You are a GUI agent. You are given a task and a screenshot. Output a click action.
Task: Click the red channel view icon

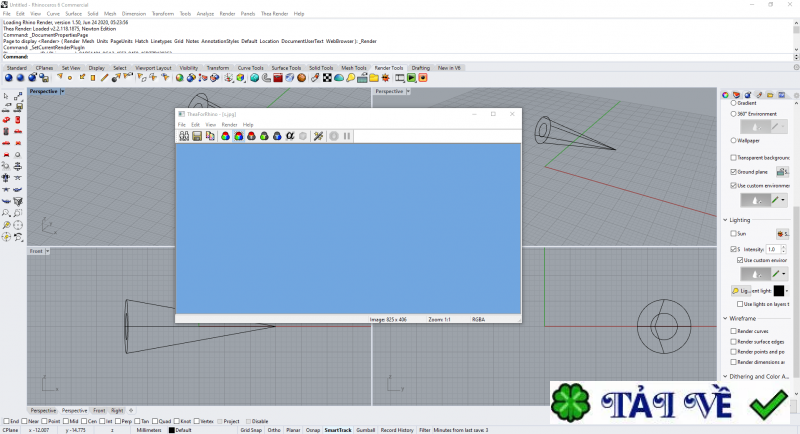click(x=250, y=136)
